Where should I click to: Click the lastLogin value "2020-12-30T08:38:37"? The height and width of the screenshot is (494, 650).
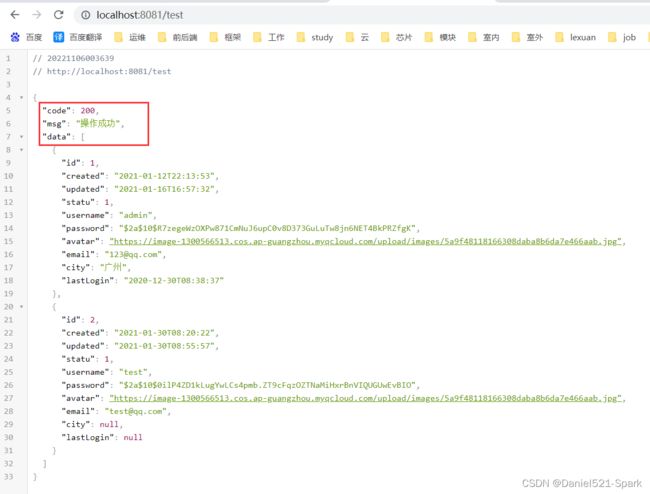[x=174, y=281]
